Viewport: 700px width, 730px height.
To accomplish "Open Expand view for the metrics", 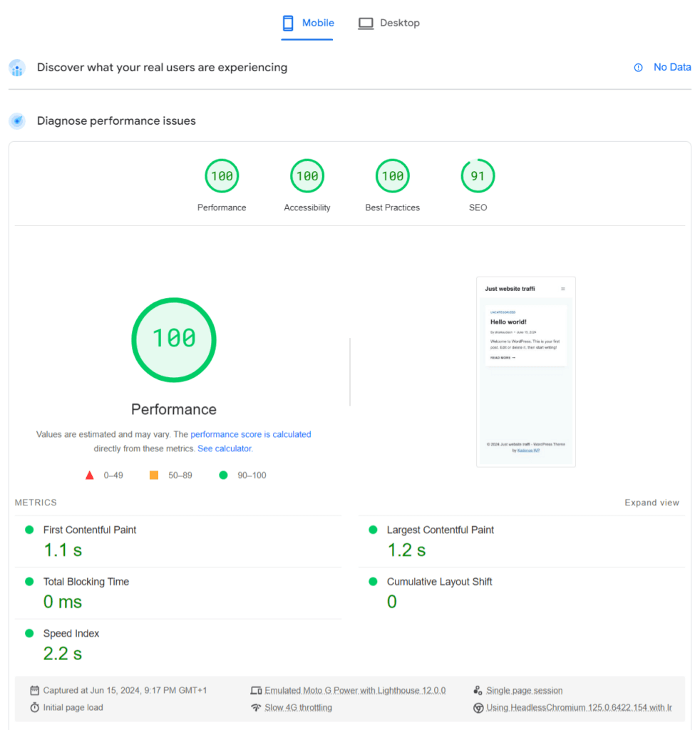I will click(x=651, y=502).
